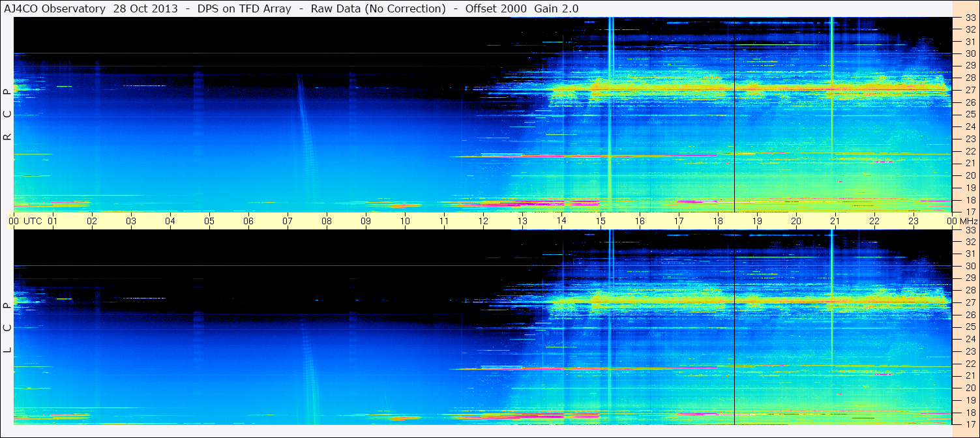Click the 27 MHz label of RCP panel

click(x=970, y=90)
